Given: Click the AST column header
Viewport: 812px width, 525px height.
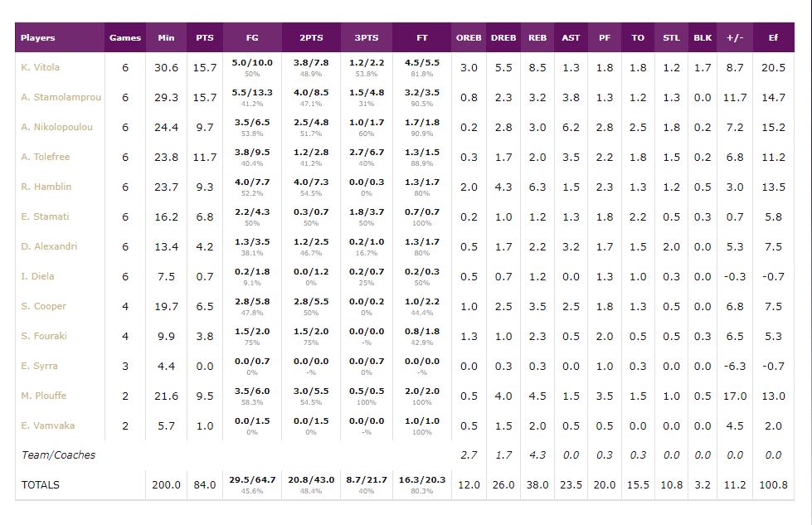Looking at the screenshot, I should click(x=571, y=37).
